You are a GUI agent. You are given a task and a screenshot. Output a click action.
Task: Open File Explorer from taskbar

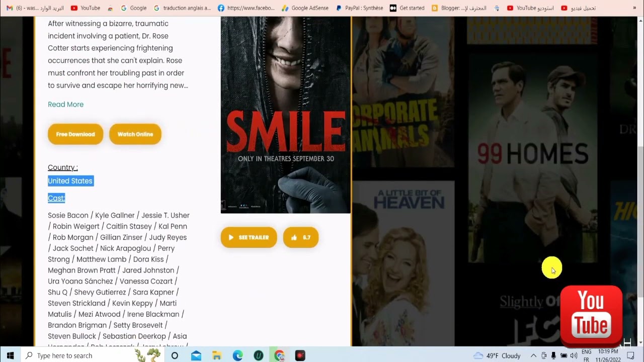(x=217, y=355)
